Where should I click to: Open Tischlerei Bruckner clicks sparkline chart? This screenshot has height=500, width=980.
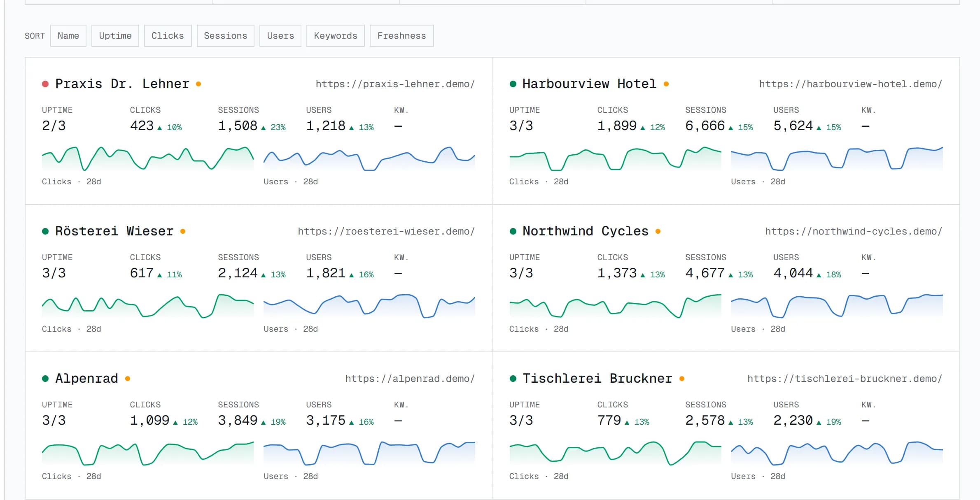point(615,453)
